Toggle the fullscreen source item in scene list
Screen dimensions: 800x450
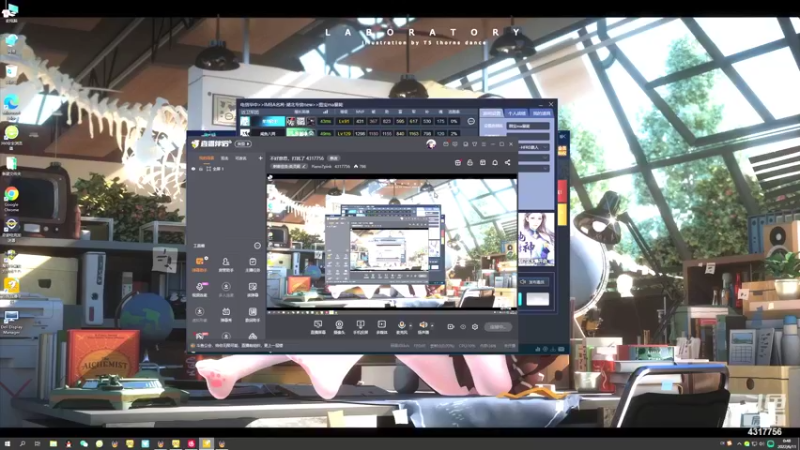coord(217,169)
